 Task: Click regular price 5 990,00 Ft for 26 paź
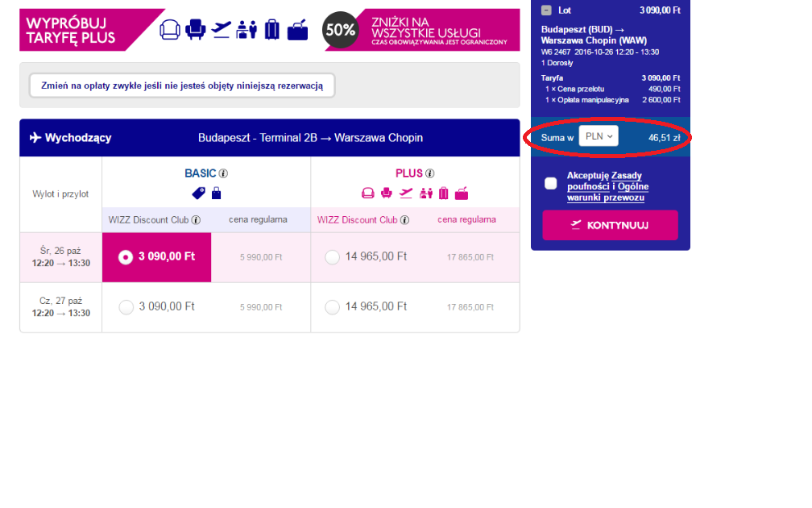[261, 258]
